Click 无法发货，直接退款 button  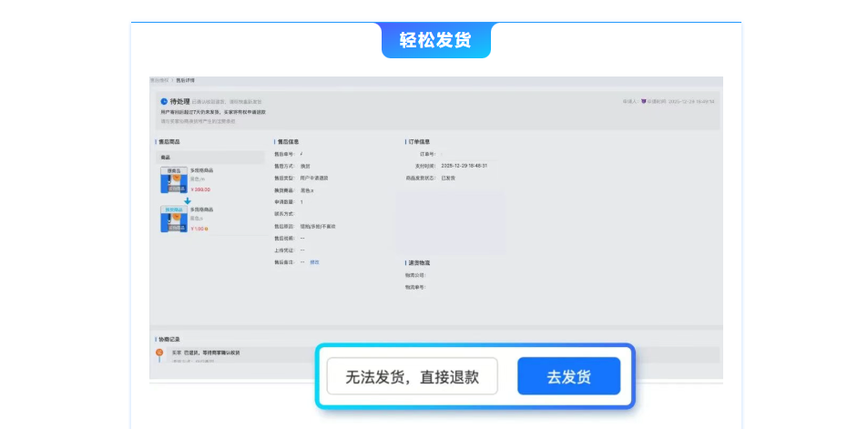[412, 376]
